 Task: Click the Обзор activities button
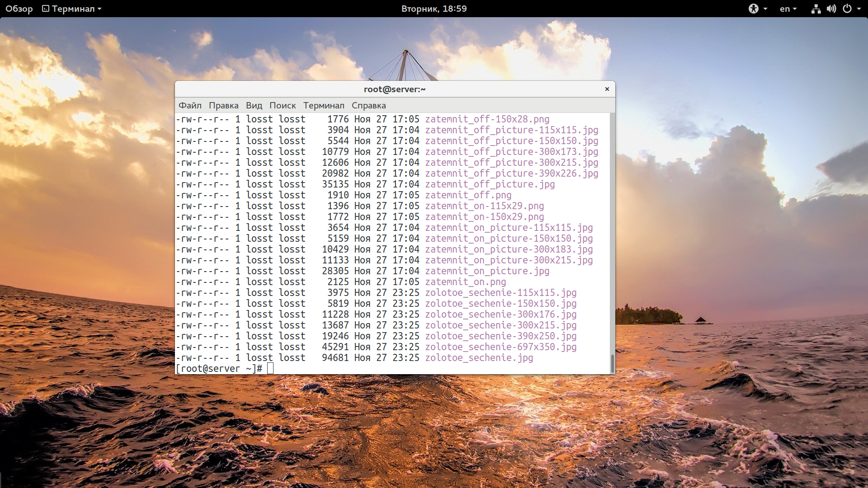[x=19, y=9]
